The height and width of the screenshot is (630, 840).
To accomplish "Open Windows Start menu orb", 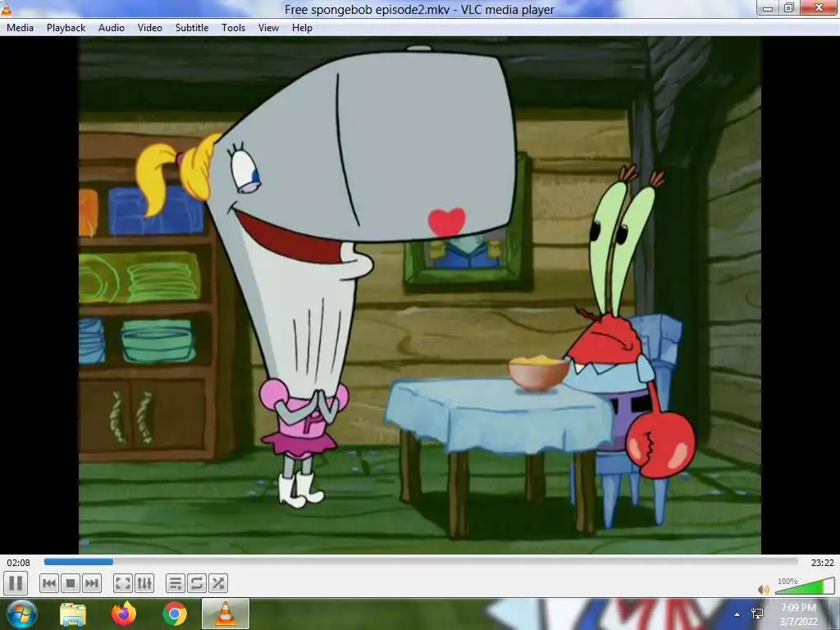I will 21,614.
